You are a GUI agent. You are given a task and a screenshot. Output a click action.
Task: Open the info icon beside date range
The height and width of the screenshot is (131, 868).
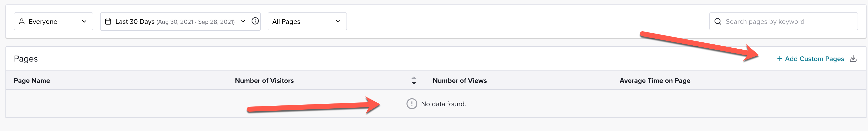point(255,21)
